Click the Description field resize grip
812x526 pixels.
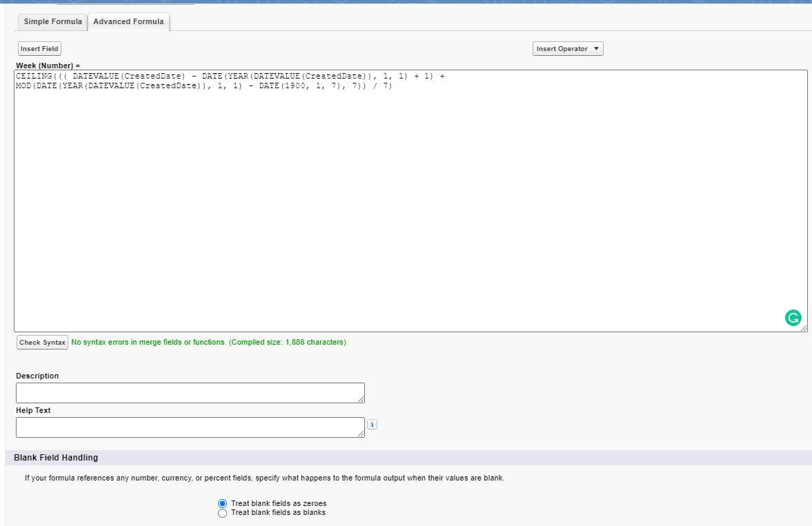(x=362, y=400)
